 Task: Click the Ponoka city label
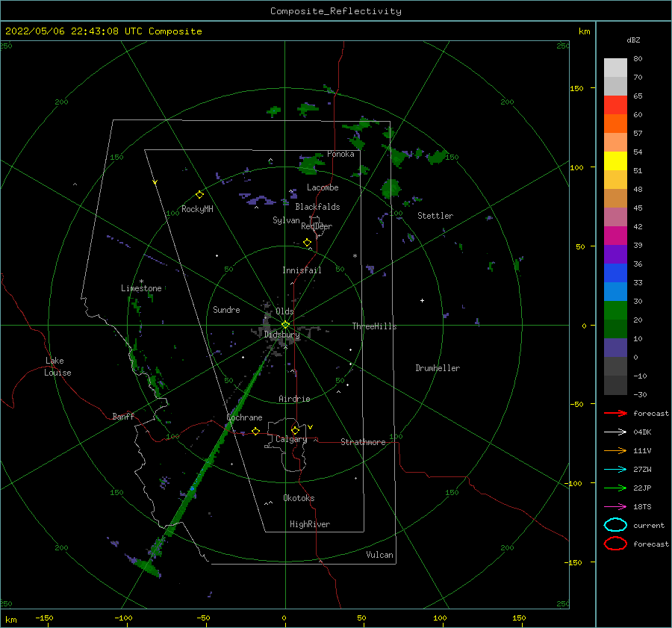(x=340, y=154)
